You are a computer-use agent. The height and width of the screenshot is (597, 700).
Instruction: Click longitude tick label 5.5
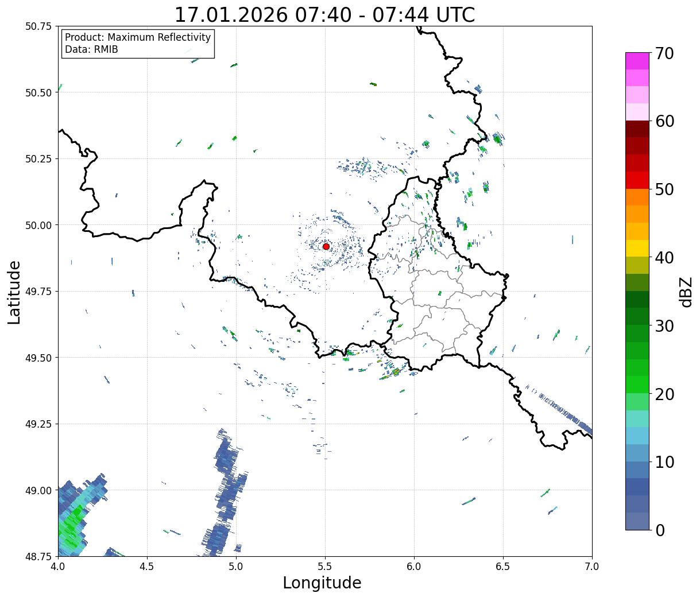click(x=325, y=567)
